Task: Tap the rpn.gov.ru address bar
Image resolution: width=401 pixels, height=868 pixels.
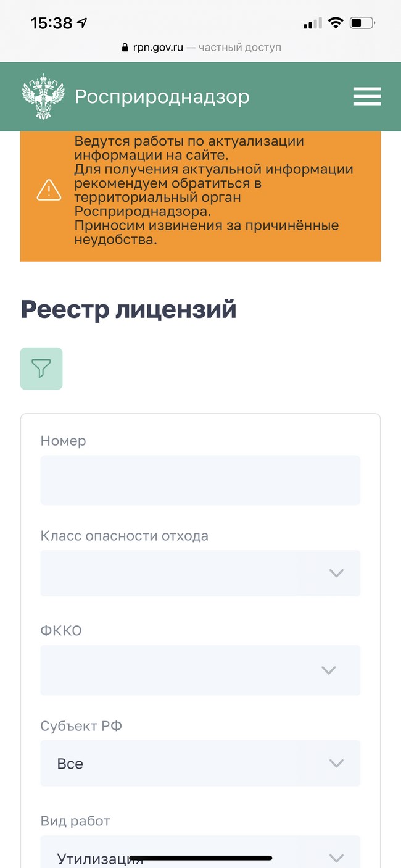Action: pos(200,48)
